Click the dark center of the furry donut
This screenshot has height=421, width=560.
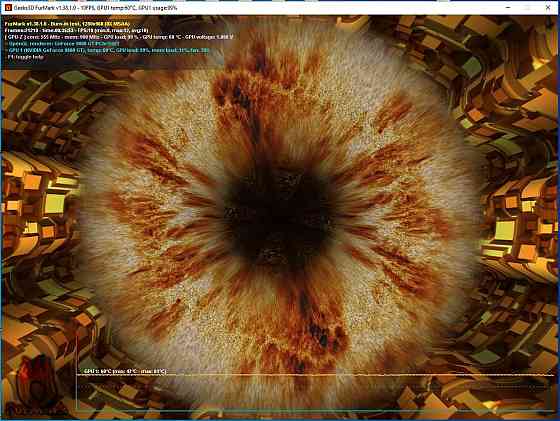tap(279, 218)
